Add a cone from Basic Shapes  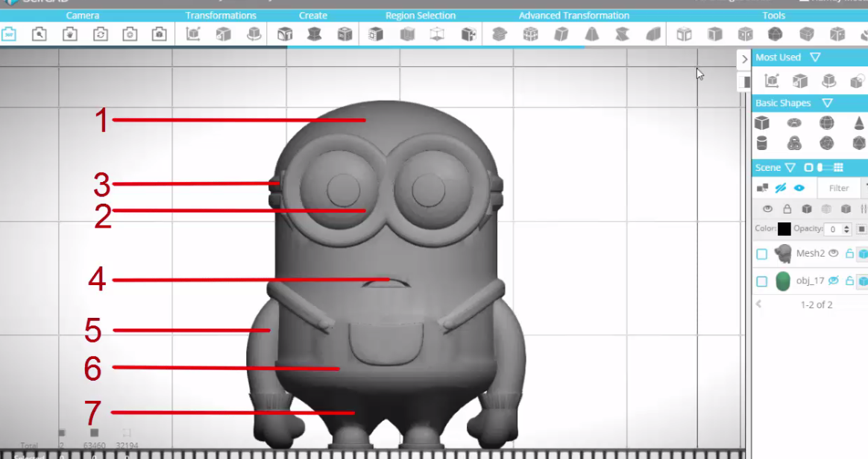859,122
